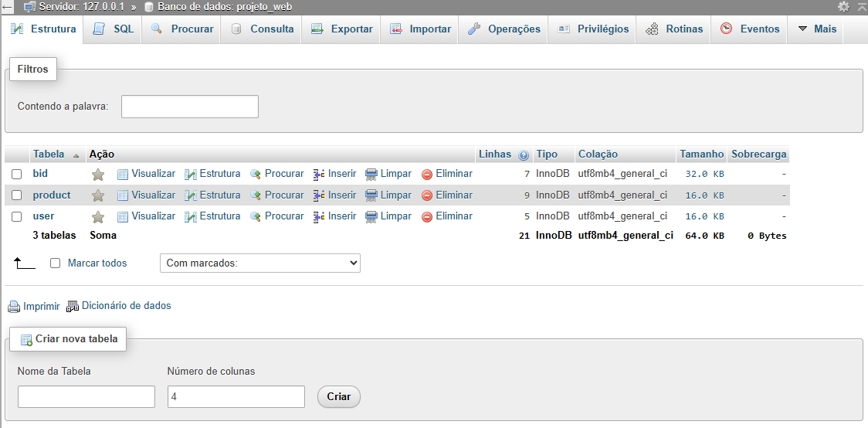Open the Exportar tab

[x=342, y=29]
